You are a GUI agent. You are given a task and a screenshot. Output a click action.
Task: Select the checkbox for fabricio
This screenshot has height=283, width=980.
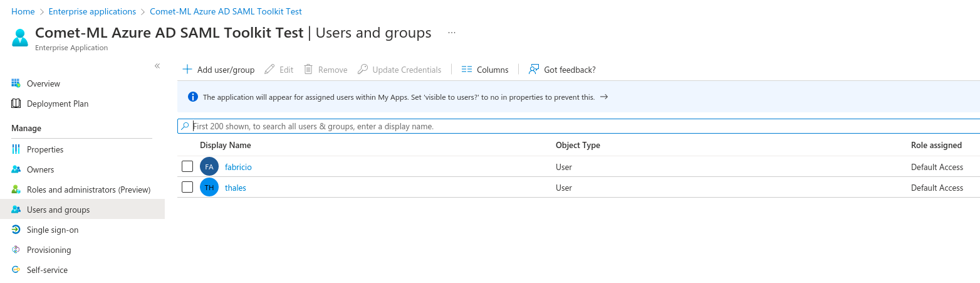187,166
